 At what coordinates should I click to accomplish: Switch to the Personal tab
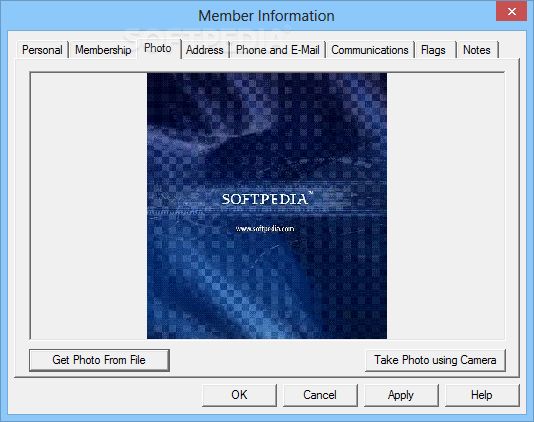(42, 50)
